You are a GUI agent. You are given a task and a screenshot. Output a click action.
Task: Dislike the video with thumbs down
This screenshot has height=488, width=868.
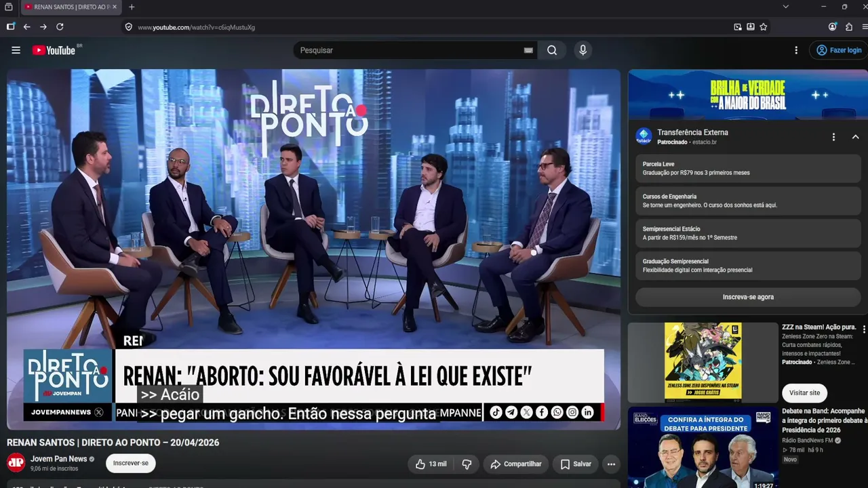click(x=467, y=464)
